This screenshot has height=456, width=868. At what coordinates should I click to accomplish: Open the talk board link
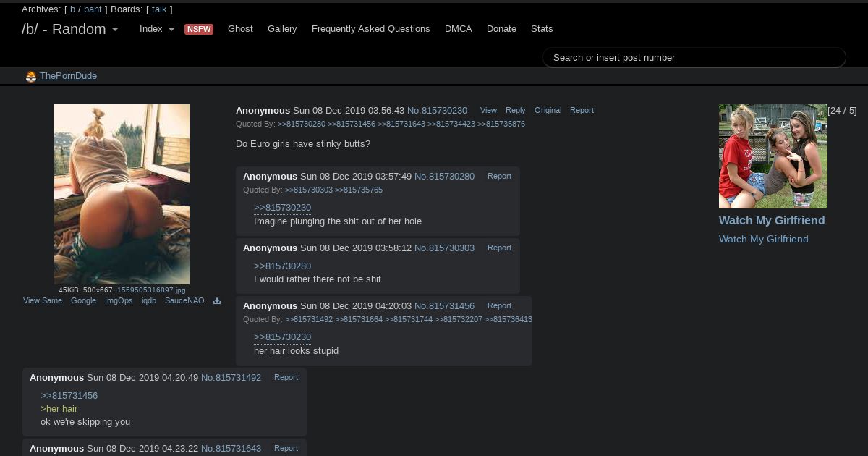(x=159, y=9)
